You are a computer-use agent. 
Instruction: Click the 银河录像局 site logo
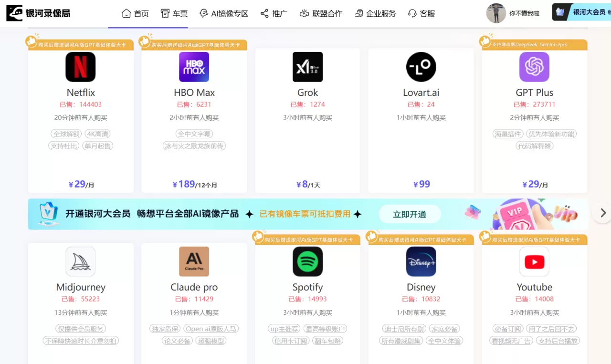(x=38, y=13)
